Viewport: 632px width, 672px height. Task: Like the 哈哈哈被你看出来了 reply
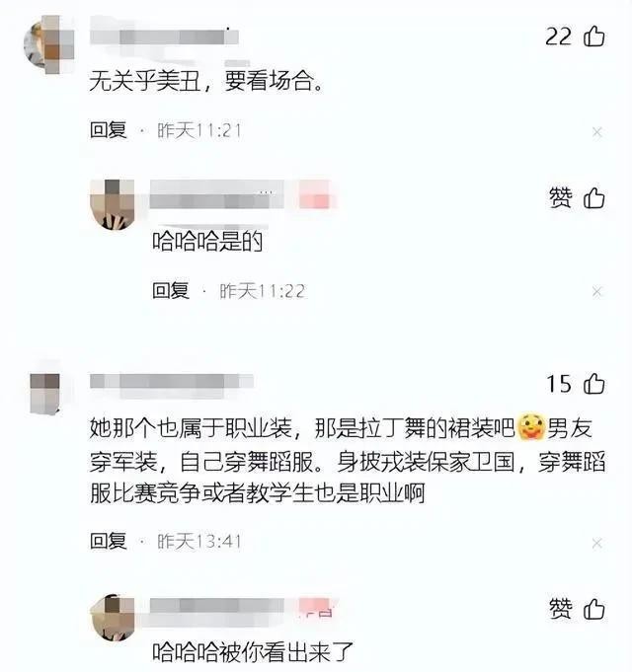[x=594, y=609]
